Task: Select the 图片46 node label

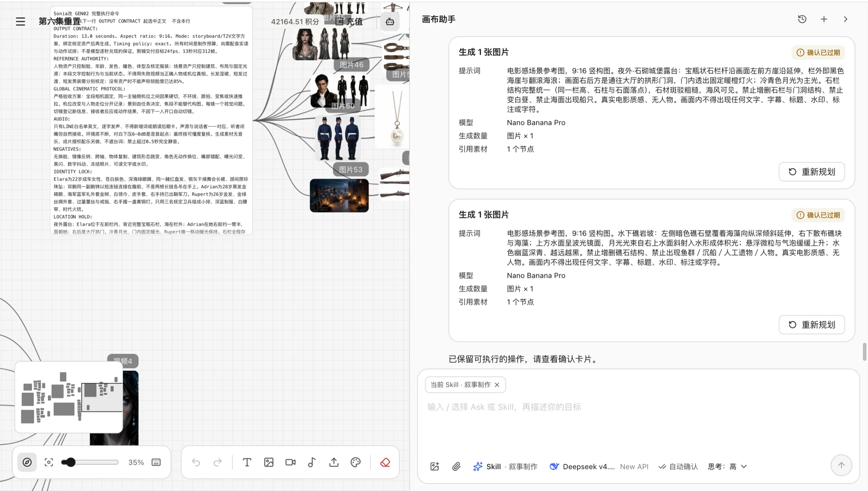Action: [x=351, y=65]
